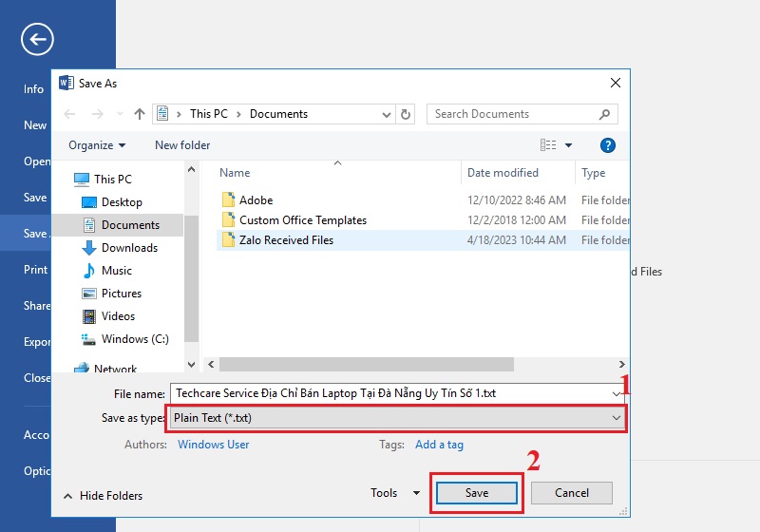Click the up-directory arrow in address bar
Viewport: 760px width, 532px height.
tap(140, 114)
